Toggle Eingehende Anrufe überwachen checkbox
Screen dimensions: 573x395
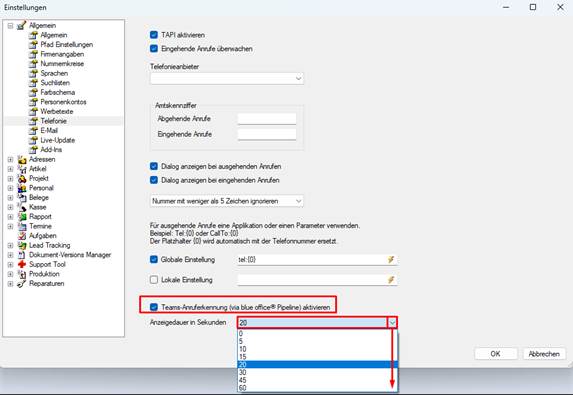tap(154, 49)
